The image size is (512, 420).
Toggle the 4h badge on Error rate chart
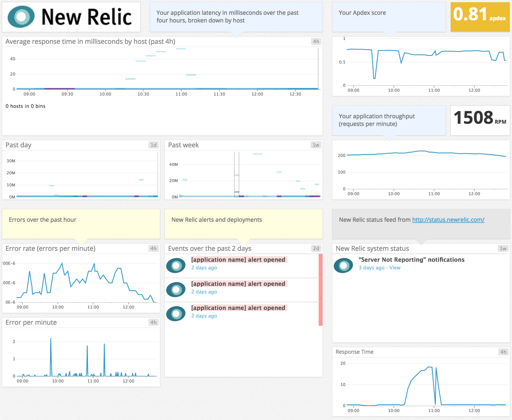tap(154, 248)
